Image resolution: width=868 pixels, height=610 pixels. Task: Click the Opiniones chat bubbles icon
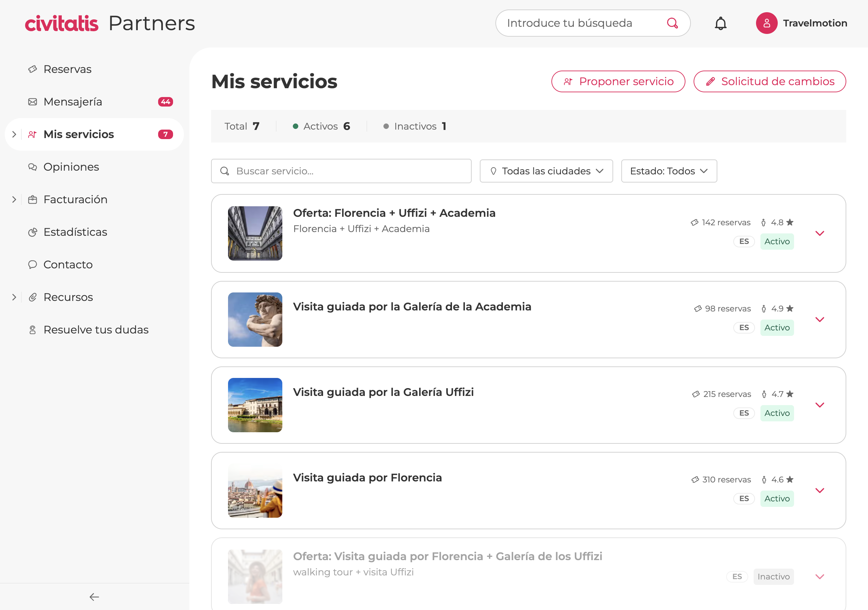[33, 167]
